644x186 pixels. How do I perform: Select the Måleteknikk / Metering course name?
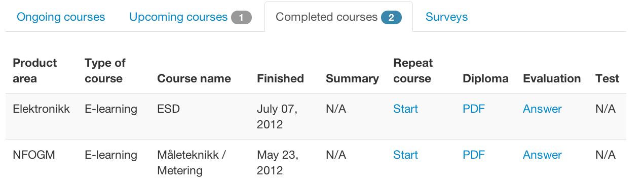[x=192, y=163]
